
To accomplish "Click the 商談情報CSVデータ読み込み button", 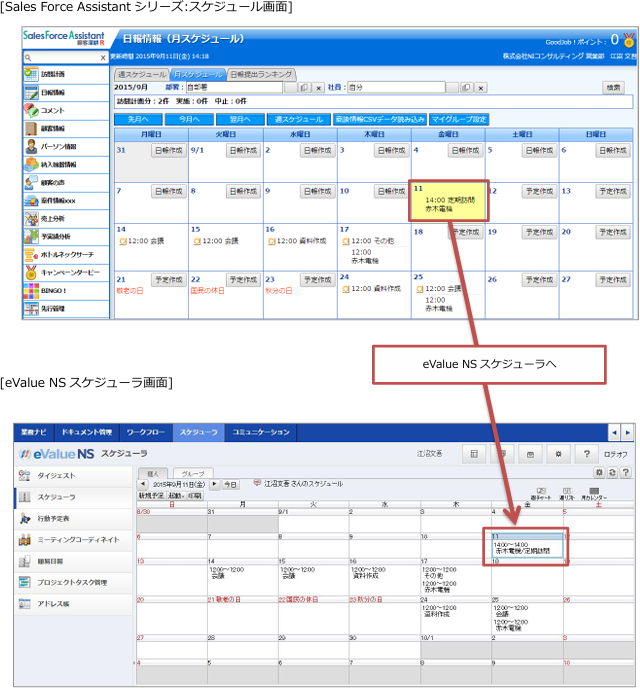I will coord(379,119).
